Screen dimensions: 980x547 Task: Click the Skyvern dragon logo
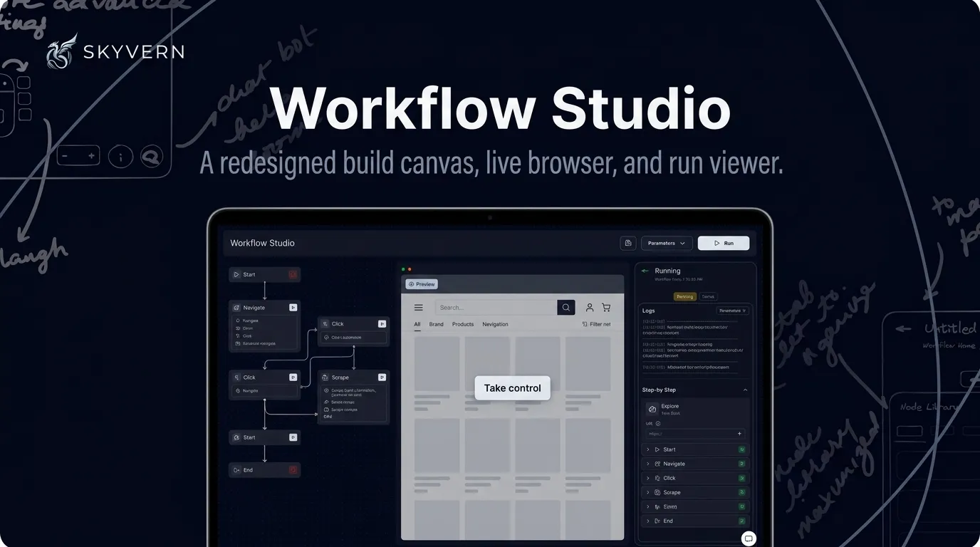(61, 51)
